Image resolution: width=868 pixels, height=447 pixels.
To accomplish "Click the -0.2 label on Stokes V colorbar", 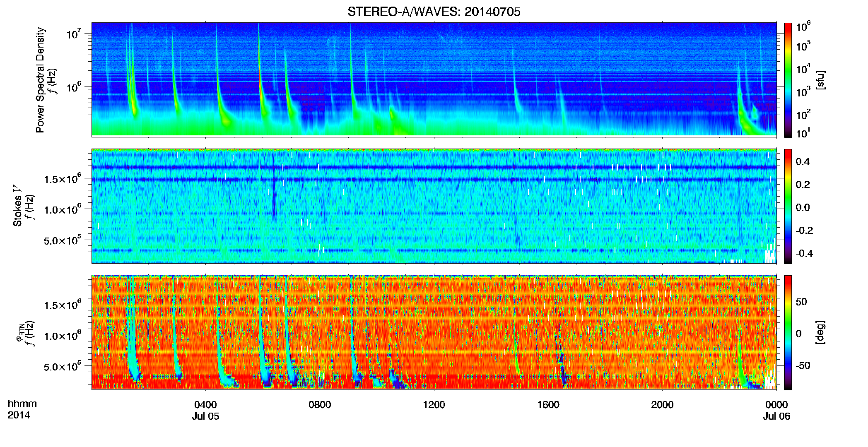I will coord(804,231).
